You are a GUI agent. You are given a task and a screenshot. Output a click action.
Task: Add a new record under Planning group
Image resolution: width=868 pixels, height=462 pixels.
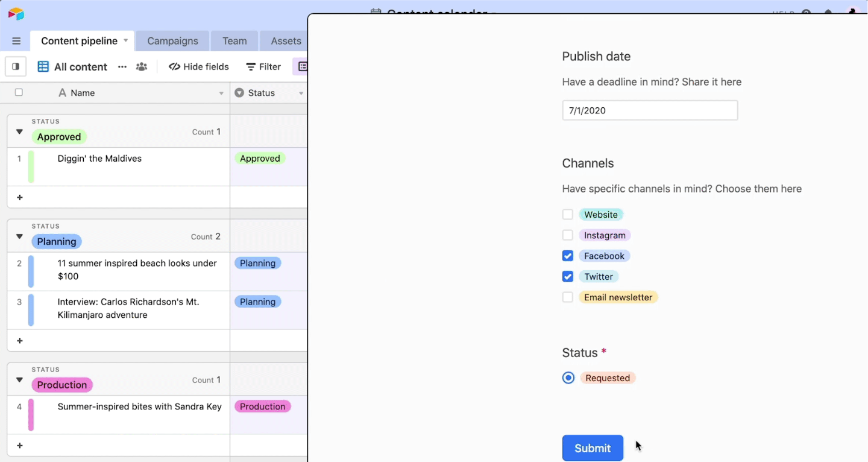coord(20,341)
